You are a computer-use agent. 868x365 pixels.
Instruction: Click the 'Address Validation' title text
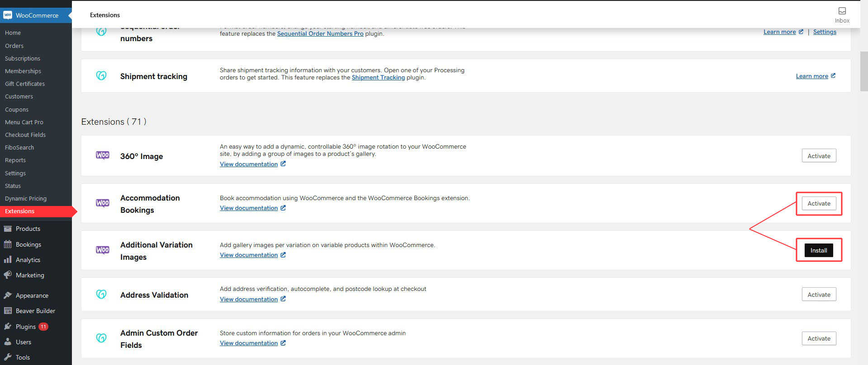click(x=154, y=295)
